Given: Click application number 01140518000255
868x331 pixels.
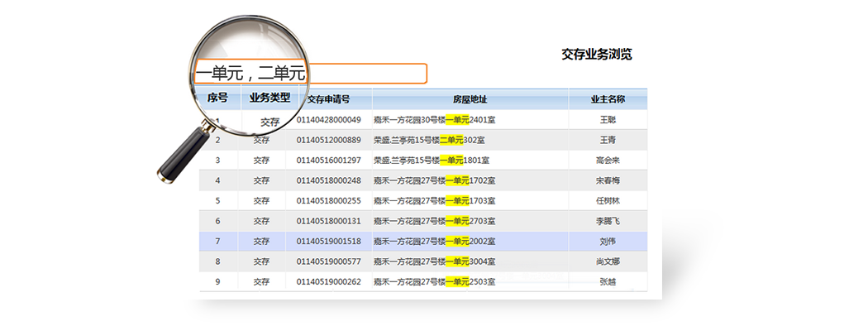Looking at the screenshot, I should [328, 200].
